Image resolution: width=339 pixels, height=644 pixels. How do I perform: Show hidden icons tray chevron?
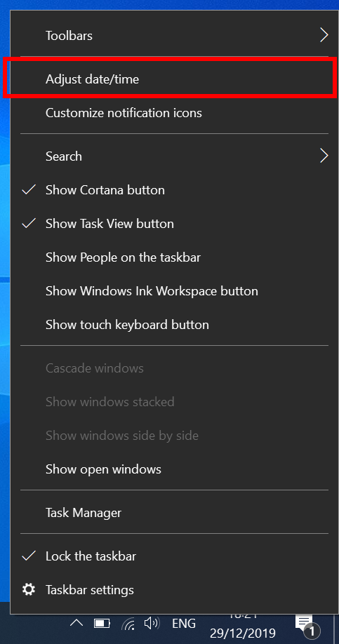76,623
